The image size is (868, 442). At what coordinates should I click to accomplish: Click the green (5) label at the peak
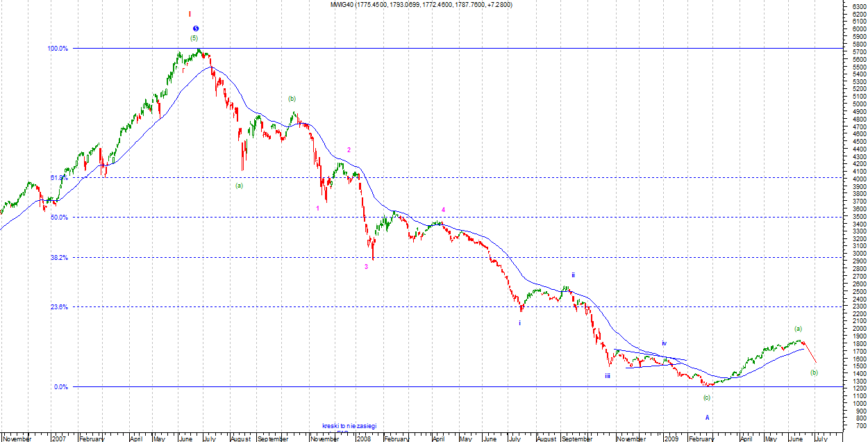[194, 38]
